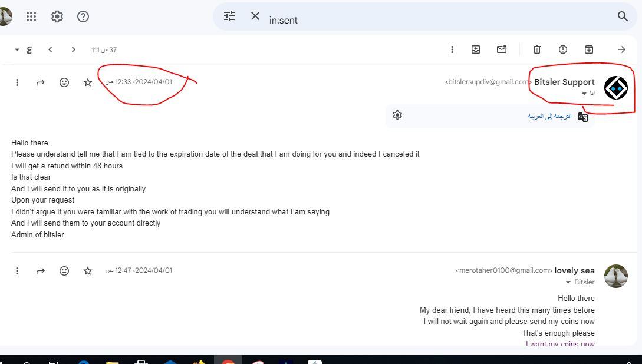Open the Help question mark icon
The height and width of the screenshot is (364, 642).
[x=83, y=16]
